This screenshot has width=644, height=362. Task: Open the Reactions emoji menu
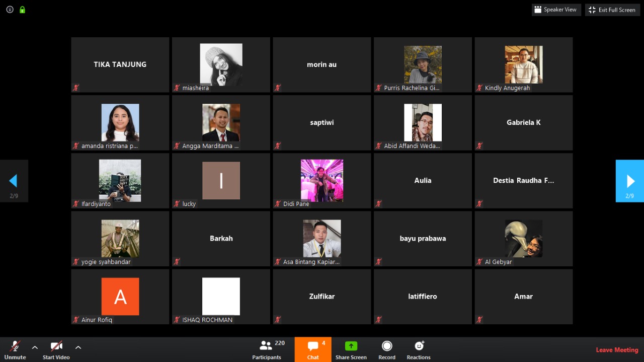coord(419,346)
